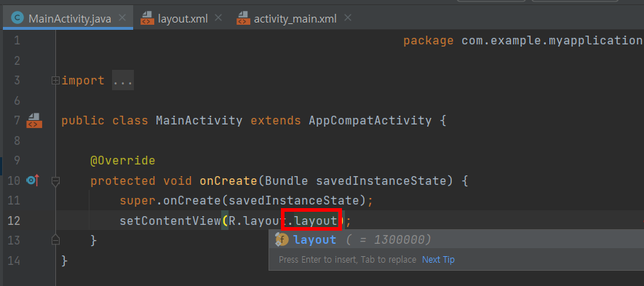Click the field icon of the layout suggestion
The image size is (644, 286).
pyautogui.click(x=282, y=239)
